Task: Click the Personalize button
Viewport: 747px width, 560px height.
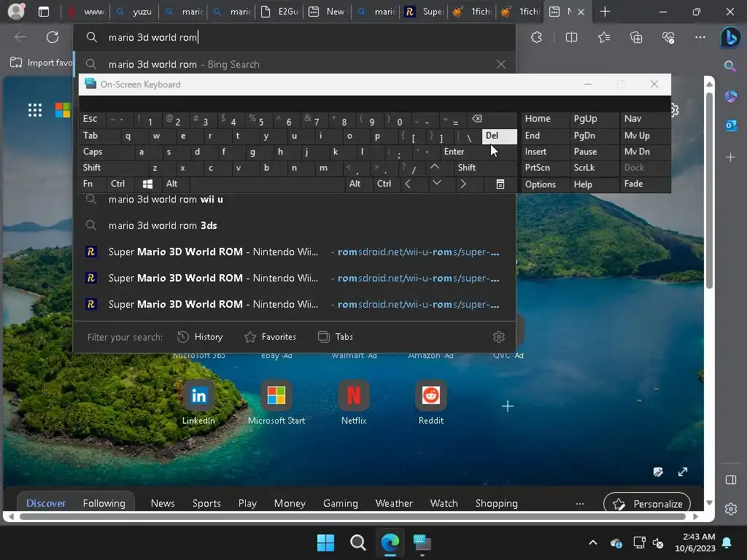Action: (647, 504)
